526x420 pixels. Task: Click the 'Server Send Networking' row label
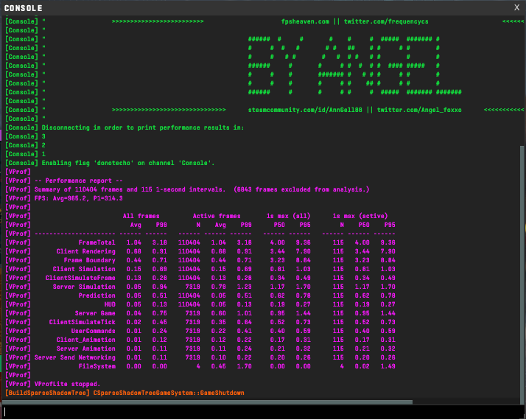tap(75, 357)
